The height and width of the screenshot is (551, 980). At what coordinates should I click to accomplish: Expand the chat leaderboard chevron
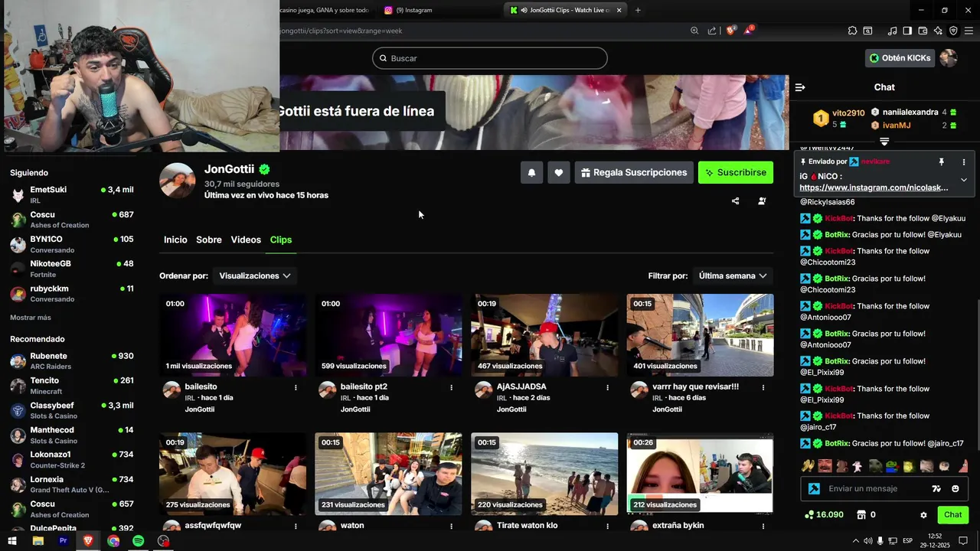click(884, 142)
